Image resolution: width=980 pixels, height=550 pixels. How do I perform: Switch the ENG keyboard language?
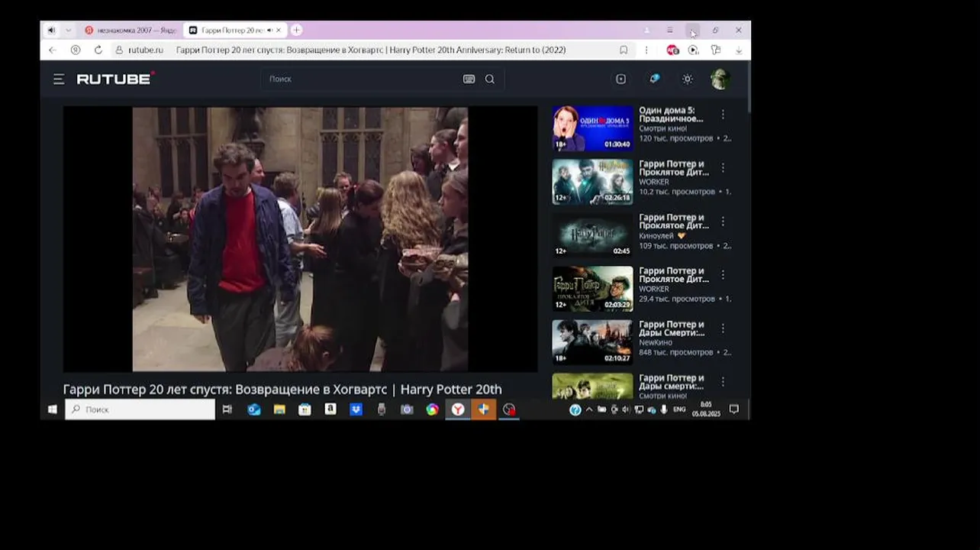pos(679,409)
